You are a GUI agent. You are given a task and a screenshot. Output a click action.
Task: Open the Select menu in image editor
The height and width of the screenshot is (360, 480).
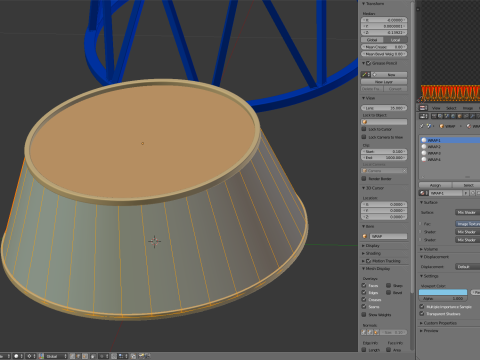coord(451,108)
